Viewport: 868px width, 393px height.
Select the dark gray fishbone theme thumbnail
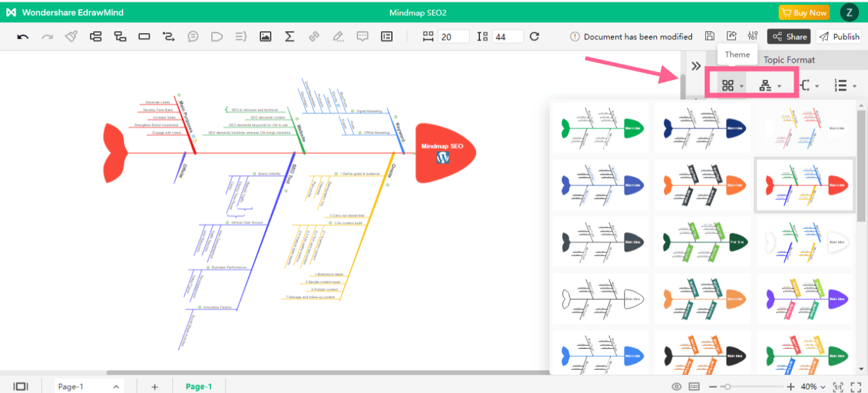600,242
